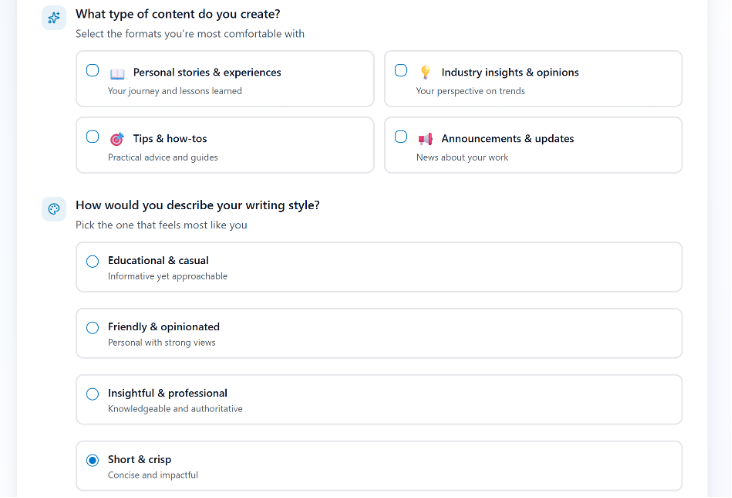Select the Educational & casual radio button

coord(93,261)
